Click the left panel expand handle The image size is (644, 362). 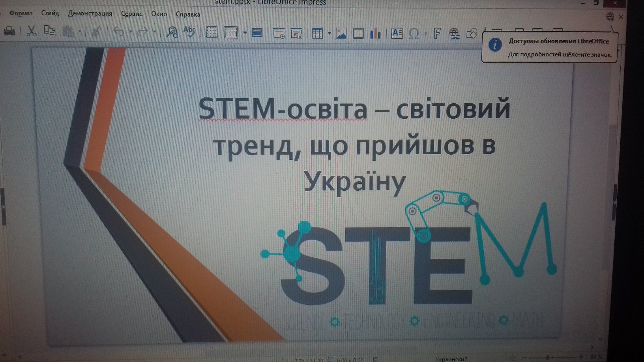coord(3,207)
